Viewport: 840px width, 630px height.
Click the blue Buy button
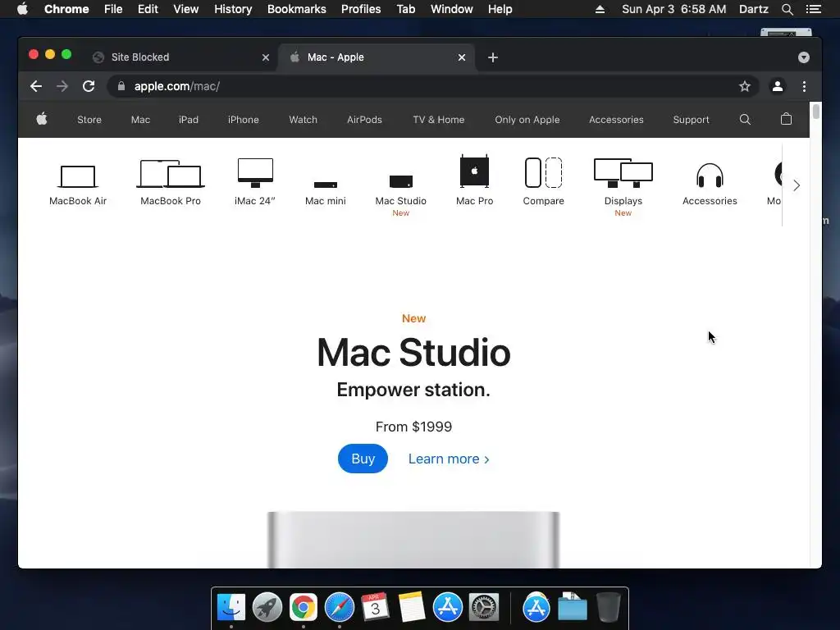[363, 459]
